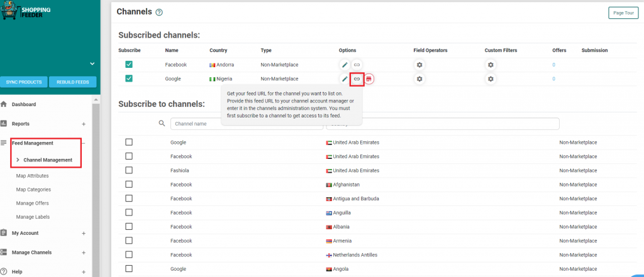Edit the Google Nigeria channel with pencil icon
This screenshot has width=644, height=277.
click(x=345, y=79)
